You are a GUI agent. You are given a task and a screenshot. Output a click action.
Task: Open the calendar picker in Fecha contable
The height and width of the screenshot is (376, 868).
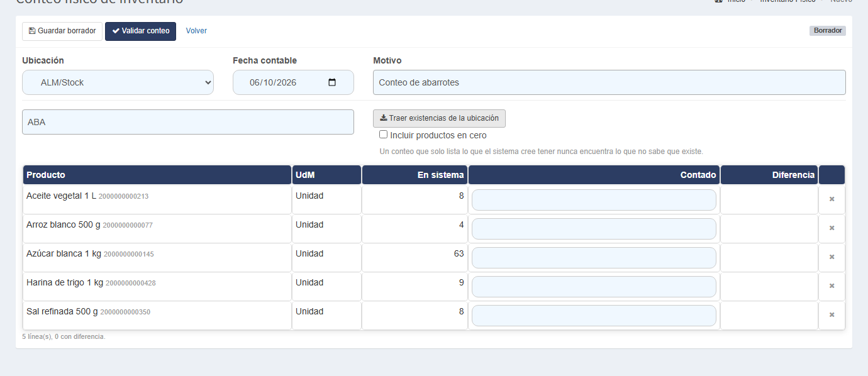(x=332, y=82)
